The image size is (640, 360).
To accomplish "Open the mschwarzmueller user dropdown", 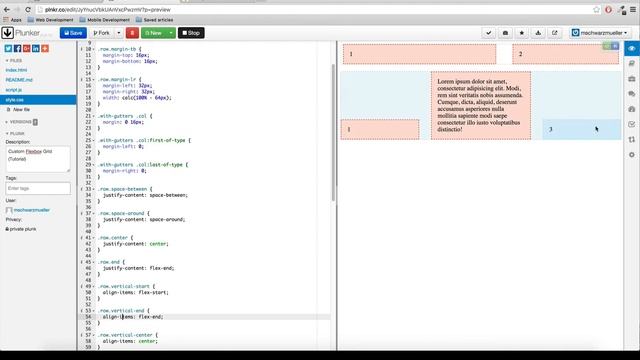I will point(600,33).
